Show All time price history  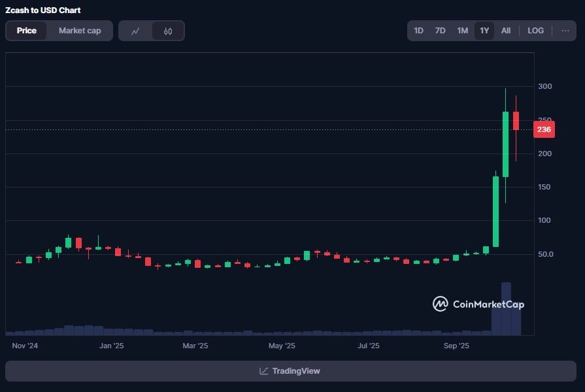click(x=506, y=31)
